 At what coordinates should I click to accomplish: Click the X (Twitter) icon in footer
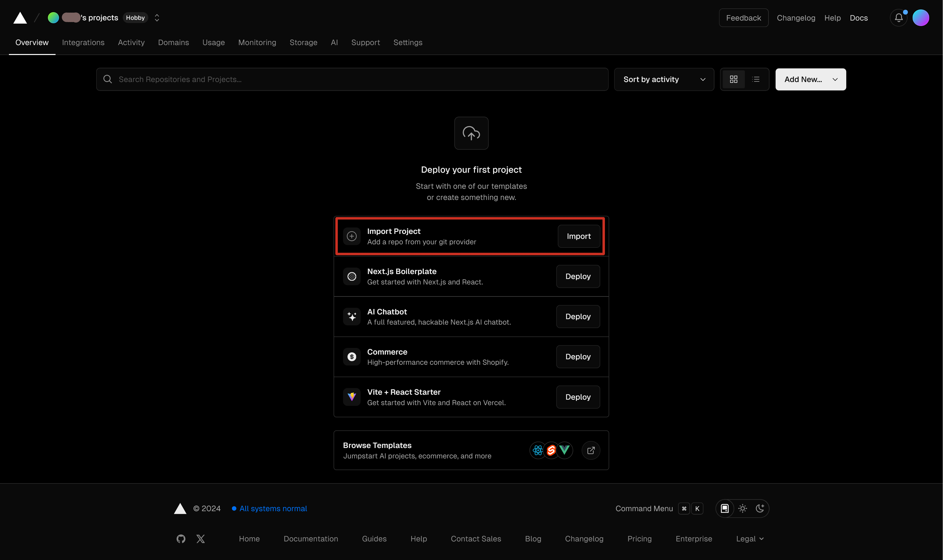point(201,538)
